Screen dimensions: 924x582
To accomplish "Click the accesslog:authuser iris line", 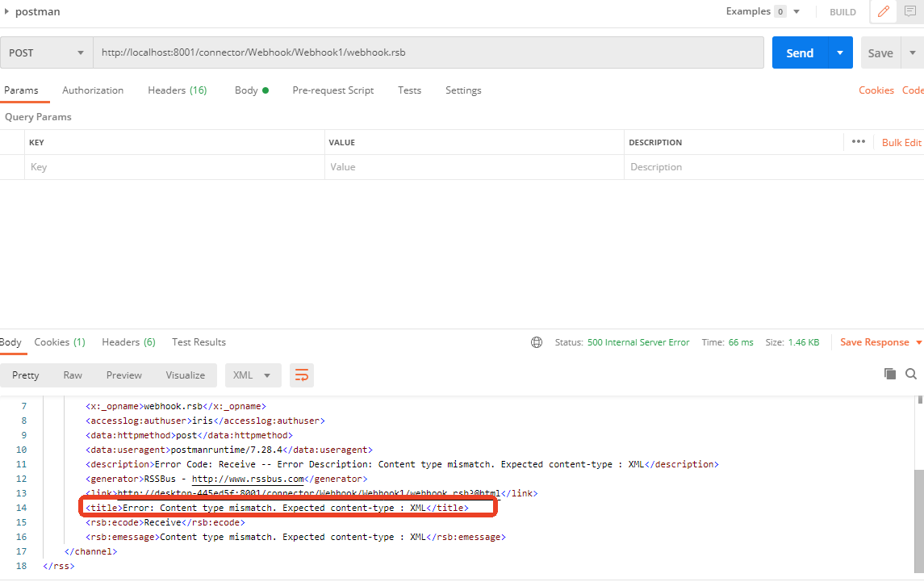I will tap(205, 421).
